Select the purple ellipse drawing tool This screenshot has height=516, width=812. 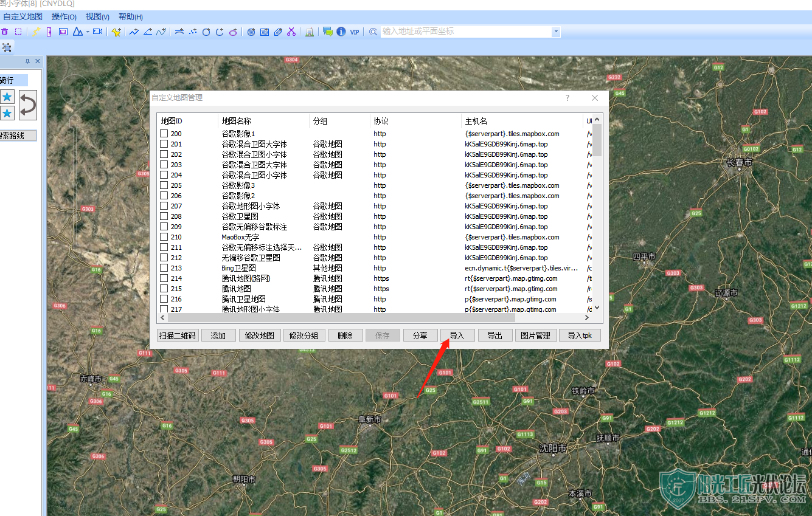pos(233,32)
